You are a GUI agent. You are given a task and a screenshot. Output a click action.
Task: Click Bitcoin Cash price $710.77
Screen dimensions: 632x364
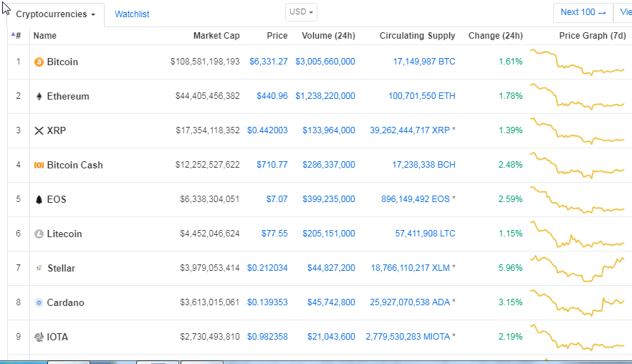click(x=272, y=165)
